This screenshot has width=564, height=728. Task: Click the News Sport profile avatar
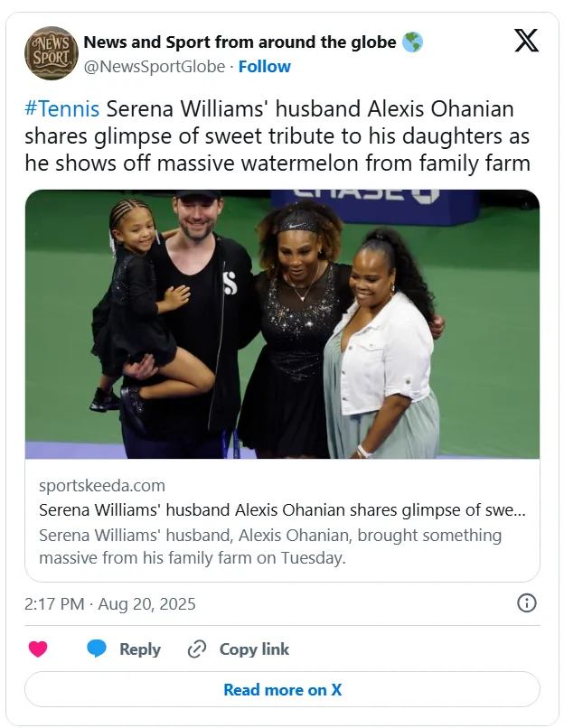pyautogui.click(x=52, y=53)
